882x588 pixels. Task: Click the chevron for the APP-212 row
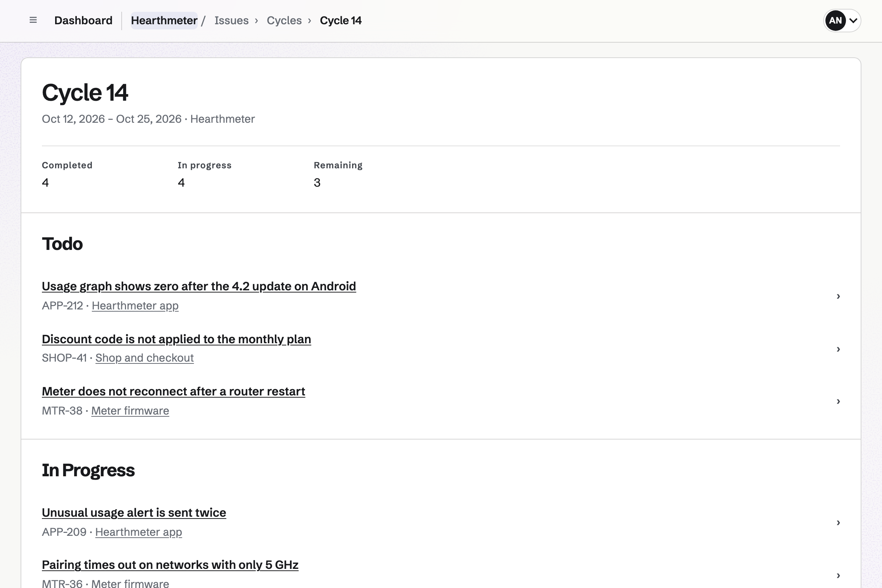click(x=838, y=296)
